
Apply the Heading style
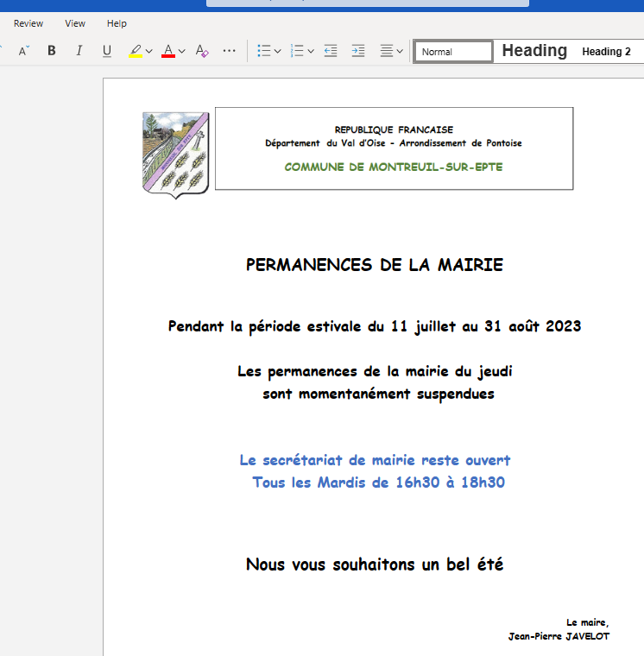tap(534, 51)
